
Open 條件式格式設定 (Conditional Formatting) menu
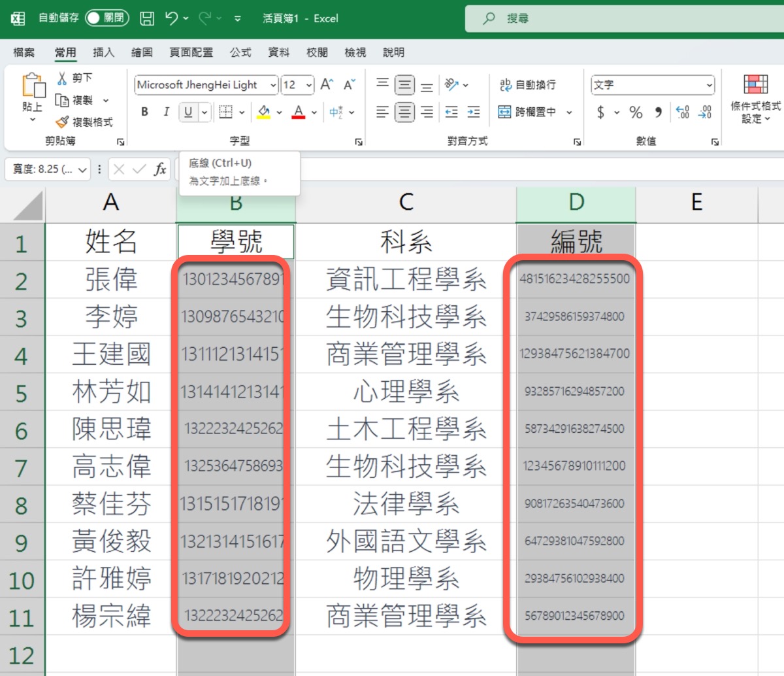pyautogui.click(x=755, y=99)
